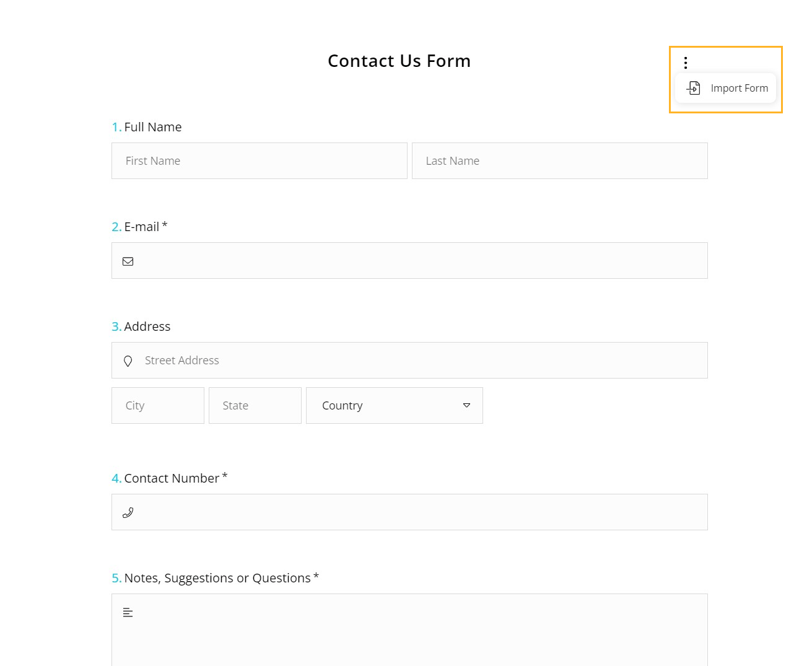Click the text lines icon in Notes
The image size is (812, 666).
tap(128, 613)
